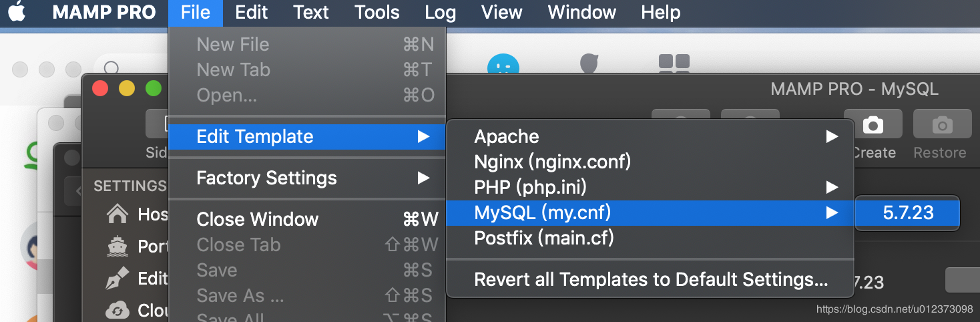Image resolution: width=980 pixels, height=322 pixels.
Task: Open the View menu
Action: pyautogui.click(x=502, y=12)
